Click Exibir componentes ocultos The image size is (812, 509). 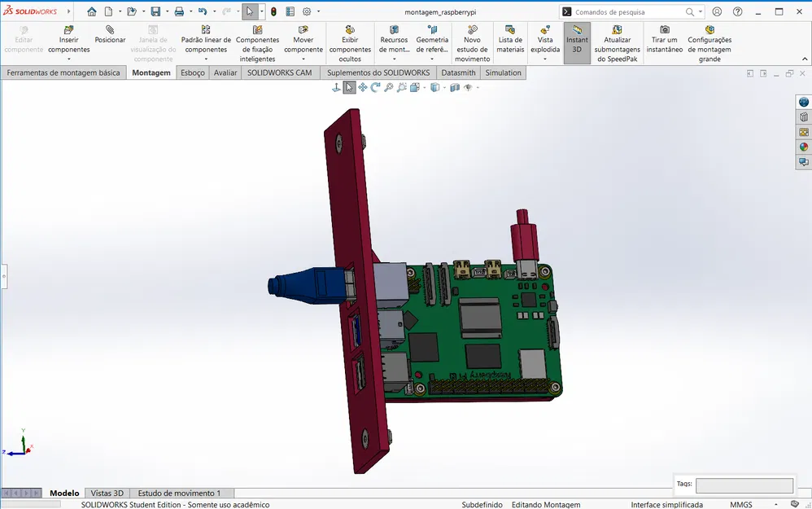tap(350, 43)
